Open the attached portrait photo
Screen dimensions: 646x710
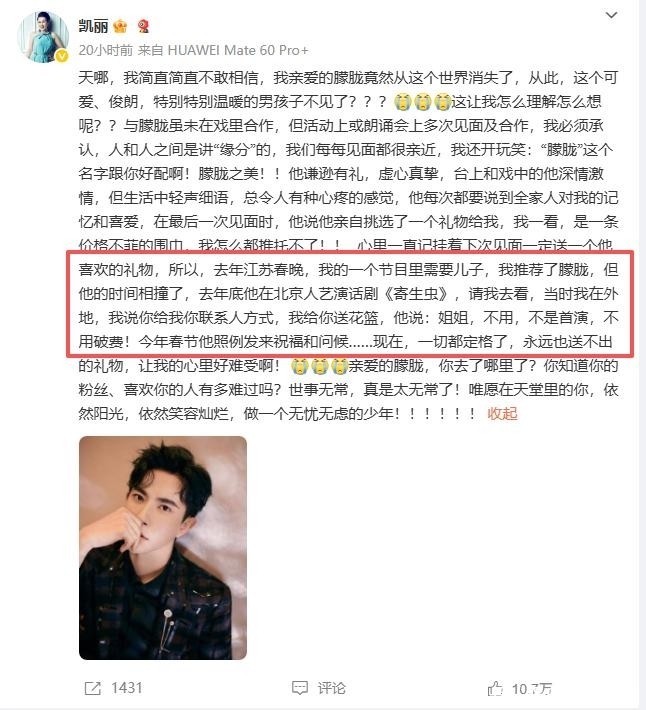click(x=163, y=548)
